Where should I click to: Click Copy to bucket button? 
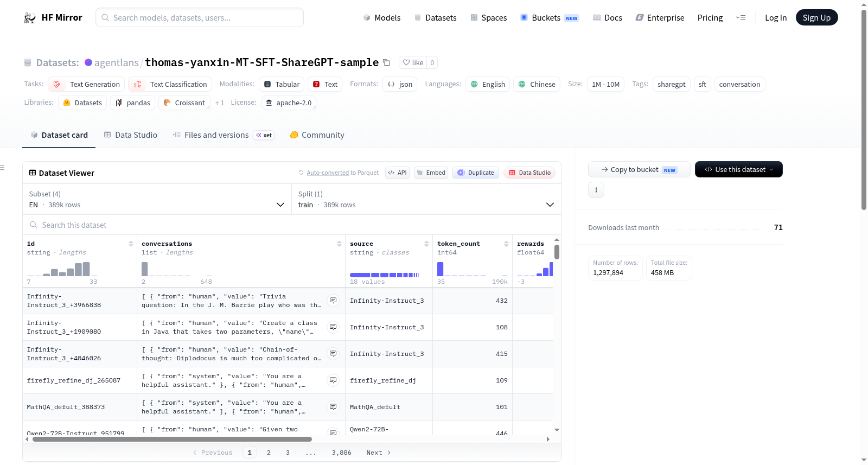pyautogui.click(x=639, y=169)
